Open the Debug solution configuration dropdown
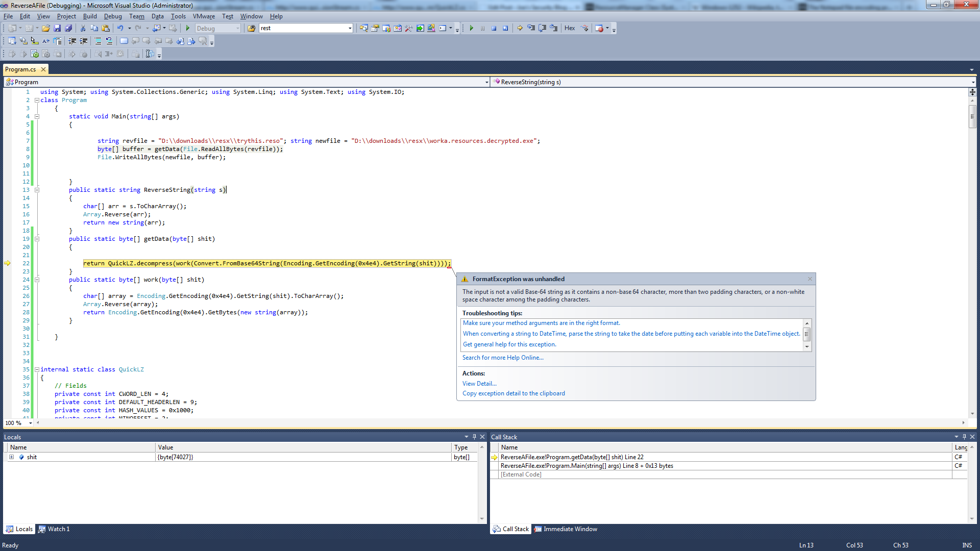The height and width of the screenshot is (551, 980). tap(237, 28)
